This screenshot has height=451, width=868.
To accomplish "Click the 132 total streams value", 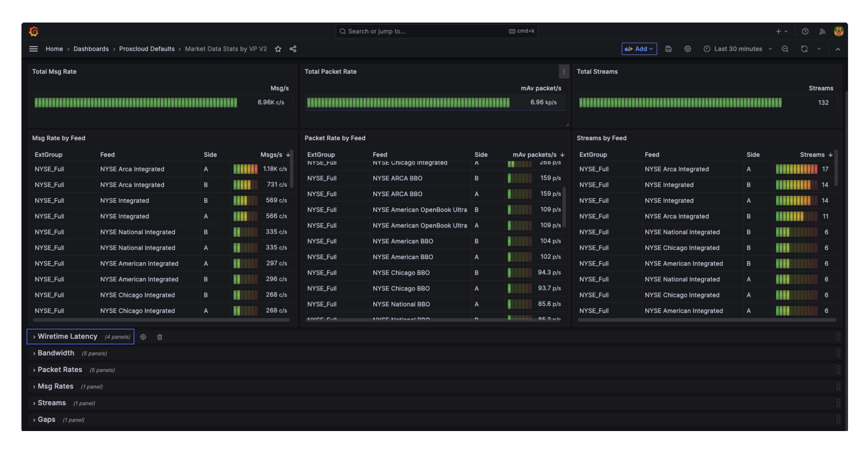I will (x=823, y=102).
